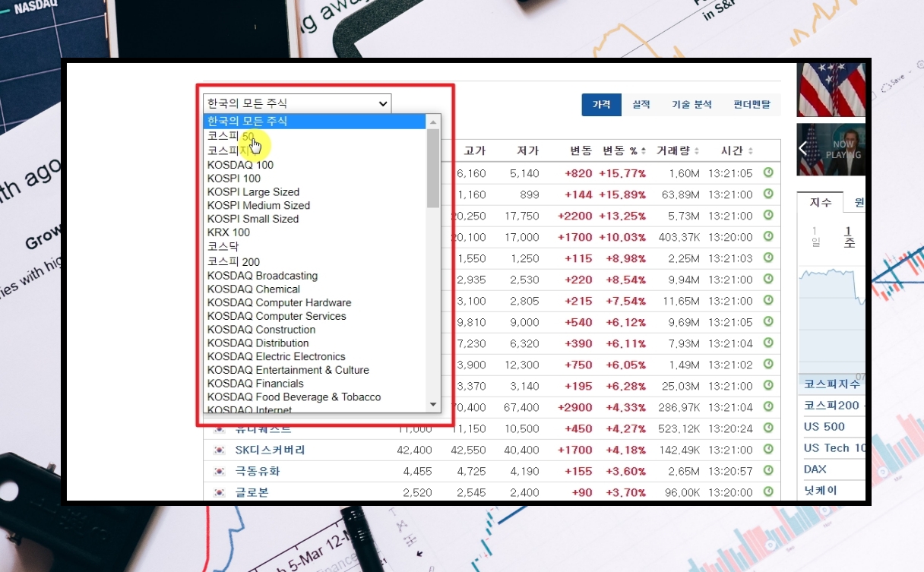Click the clock icon in the +6.28% row
The width and height of the screenshot is (924, 572).
tap(768, 386)
